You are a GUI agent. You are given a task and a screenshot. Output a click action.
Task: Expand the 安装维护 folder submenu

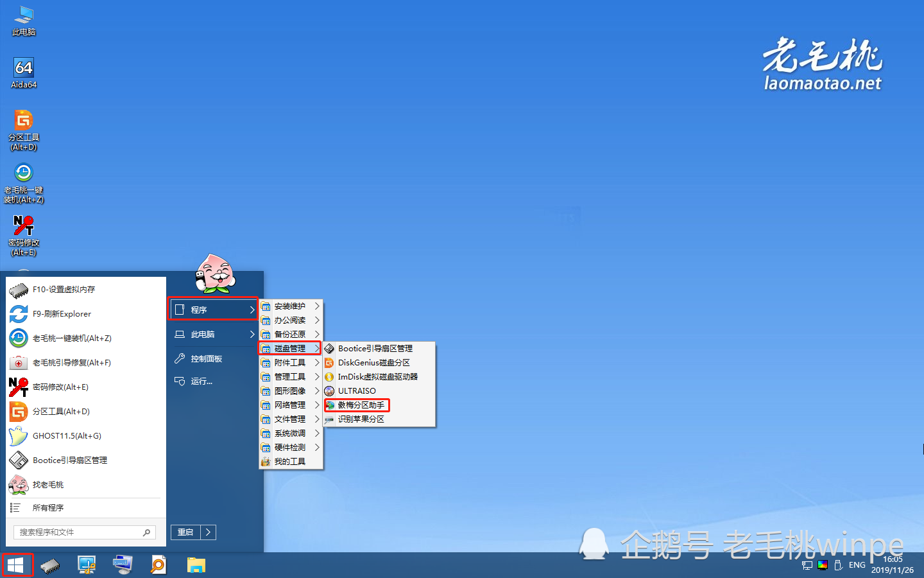coord(291,306)
